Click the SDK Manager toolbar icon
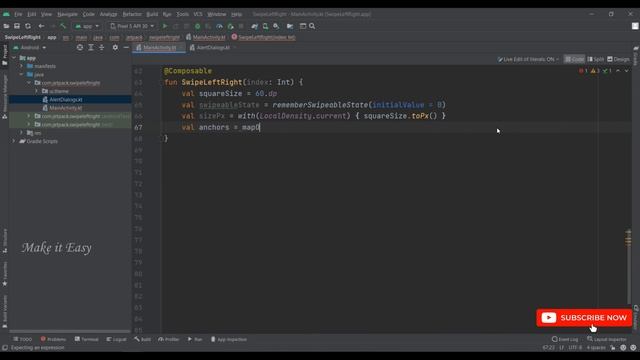Image resolution: width=640 pixels, height=360 pixels. (x=276, y=26)
